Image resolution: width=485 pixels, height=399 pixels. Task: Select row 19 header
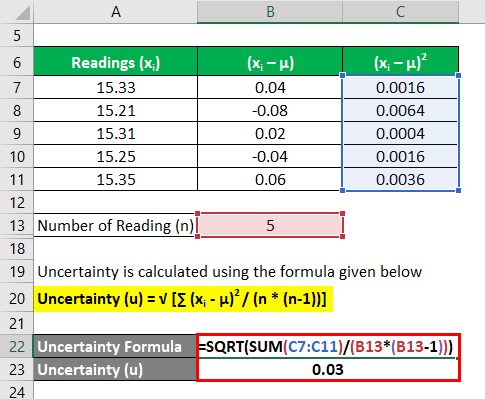(x=17, y=271)
